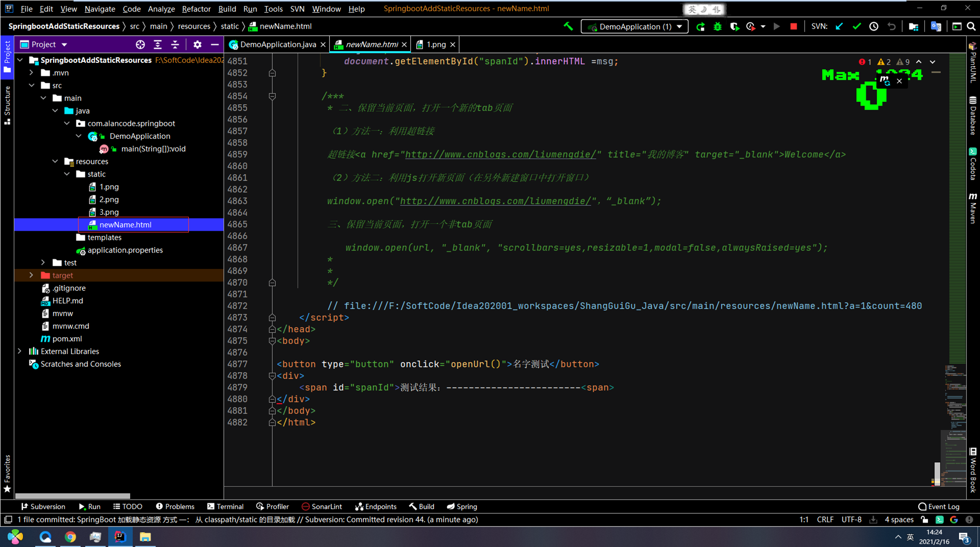This screenshot has width=980, height=547.
Task: Open the Spring tool window
Action: coord(462,506)
